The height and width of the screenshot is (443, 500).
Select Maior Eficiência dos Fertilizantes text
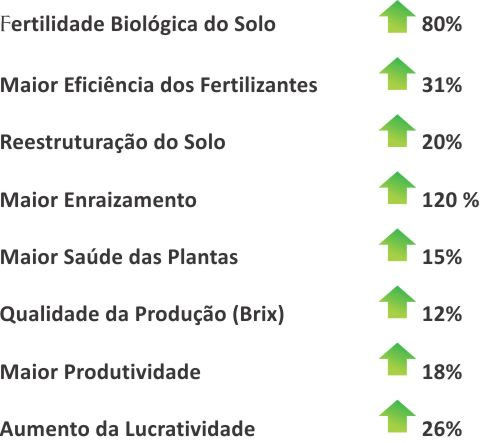click(x=159, y=85)
